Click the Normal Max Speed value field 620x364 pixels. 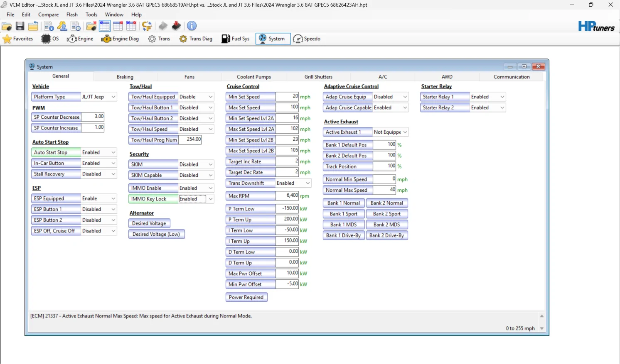pyautogui.click(x=384, y=190)
